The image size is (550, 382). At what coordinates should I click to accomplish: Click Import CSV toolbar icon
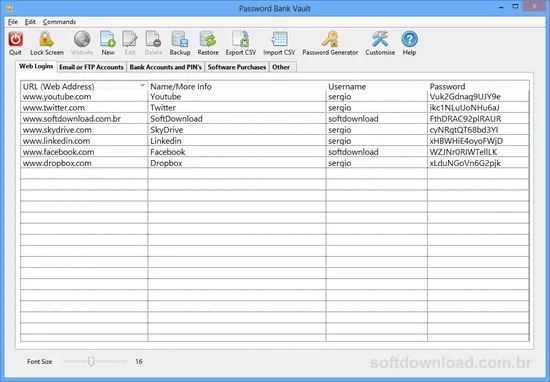click(x=279, y=39)
